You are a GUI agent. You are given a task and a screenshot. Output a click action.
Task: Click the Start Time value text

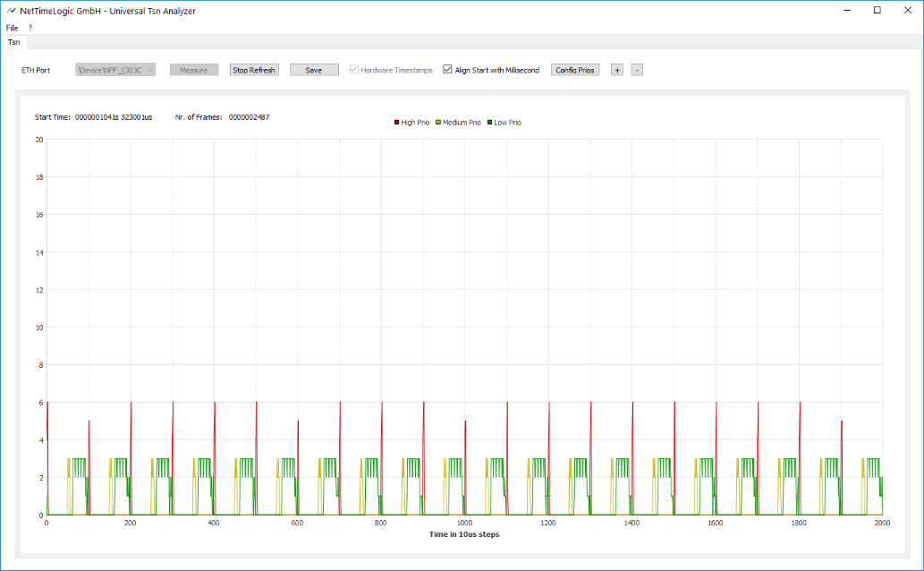tap(114, 117)
